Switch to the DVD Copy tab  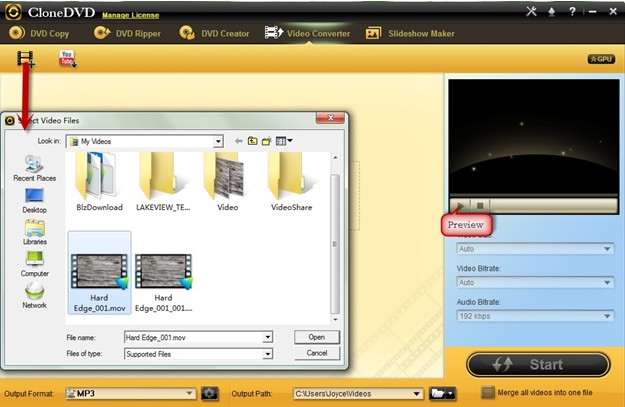point(39,33)
